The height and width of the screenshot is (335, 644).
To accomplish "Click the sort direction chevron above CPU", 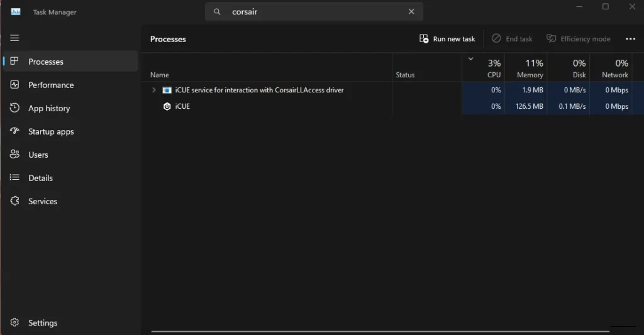I will pyautogui.click(x=470, y=58).
